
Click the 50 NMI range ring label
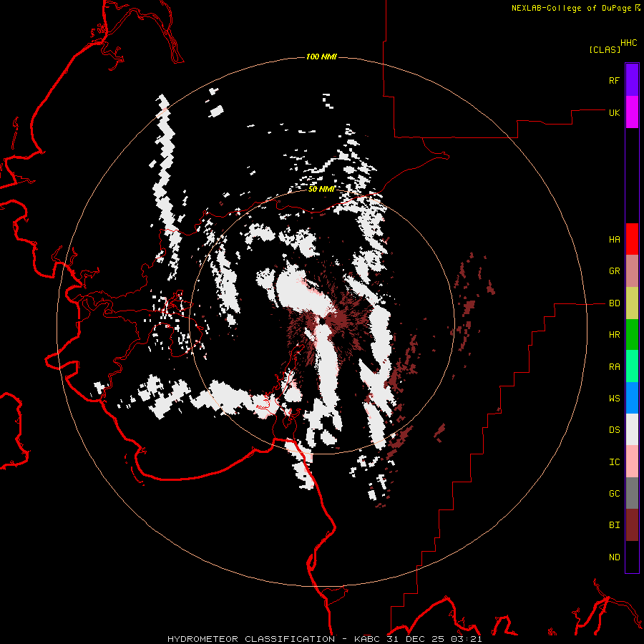(x=321, y=189)
